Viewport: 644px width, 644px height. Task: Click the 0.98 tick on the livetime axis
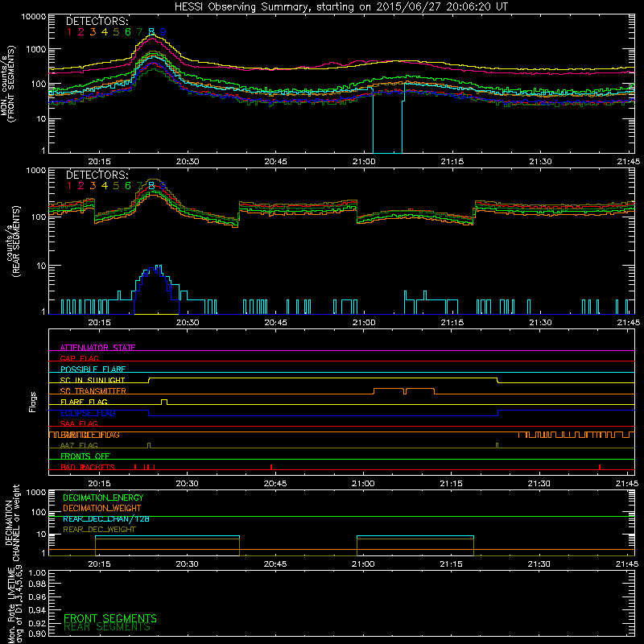pos(37,584)
